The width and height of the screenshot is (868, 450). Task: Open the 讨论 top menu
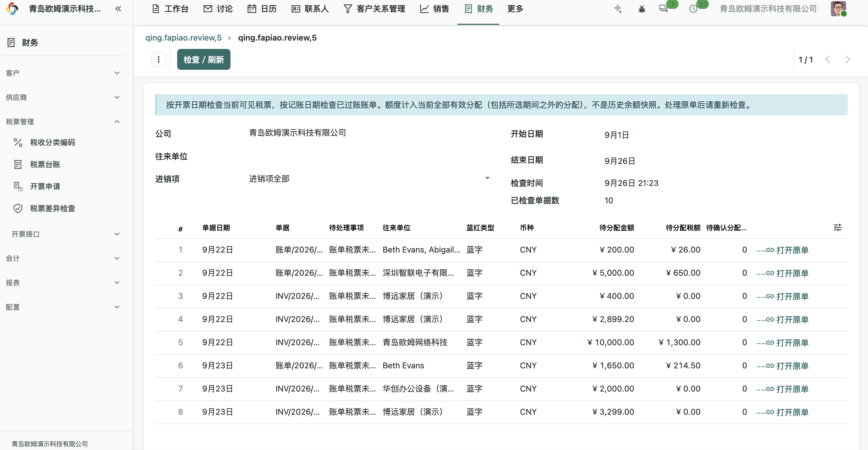tap(218, 9)
